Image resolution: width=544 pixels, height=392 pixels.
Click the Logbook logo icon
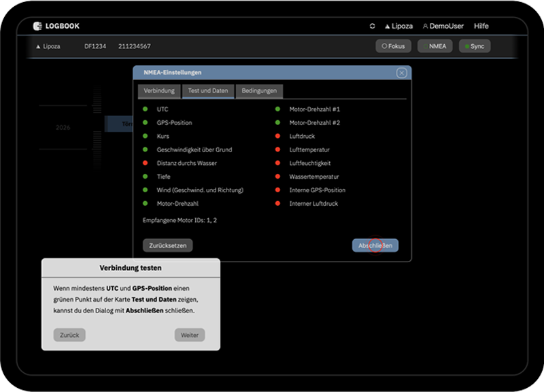coord(39,26)
